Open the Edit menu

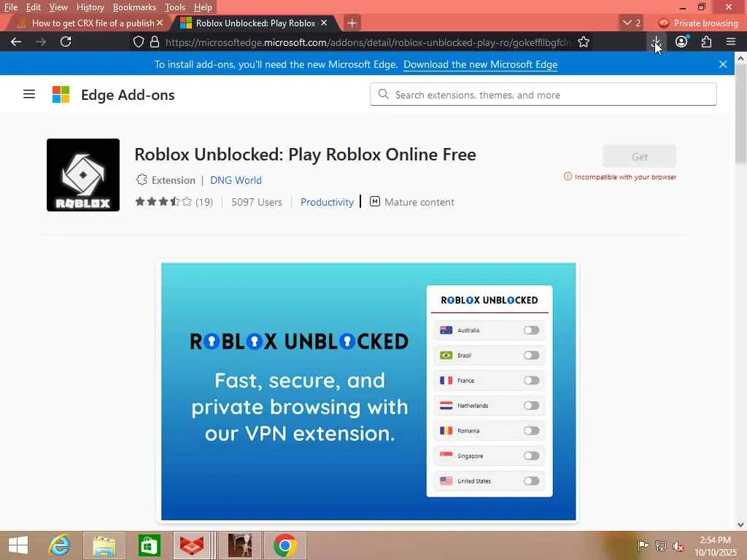(34, 7)
